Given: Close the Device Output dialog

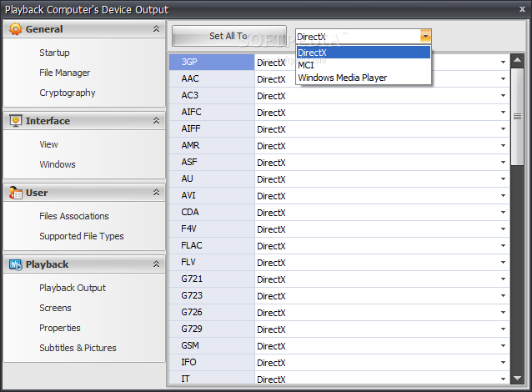Looking at the screenshot, I should (522, 9).
